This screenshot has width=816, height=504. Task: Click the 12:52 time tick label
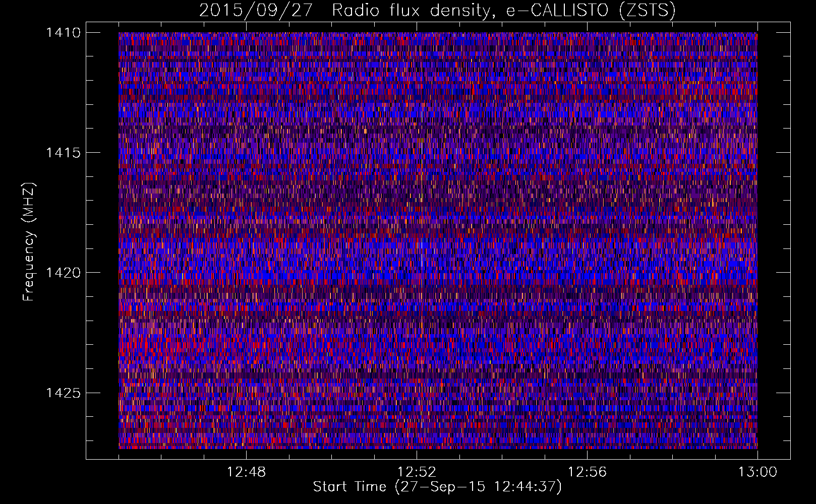tap(417, 472)
